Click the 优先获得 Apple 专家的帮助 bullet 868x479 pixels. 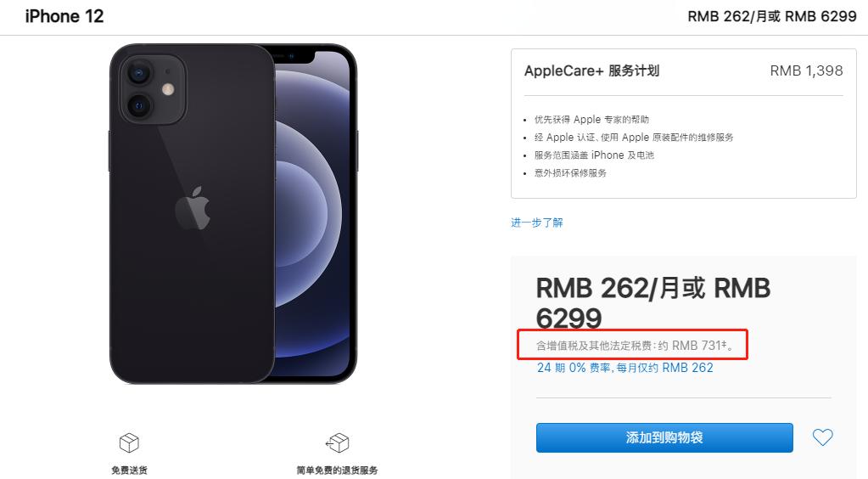pyautogui.click(x=591, y=119)
